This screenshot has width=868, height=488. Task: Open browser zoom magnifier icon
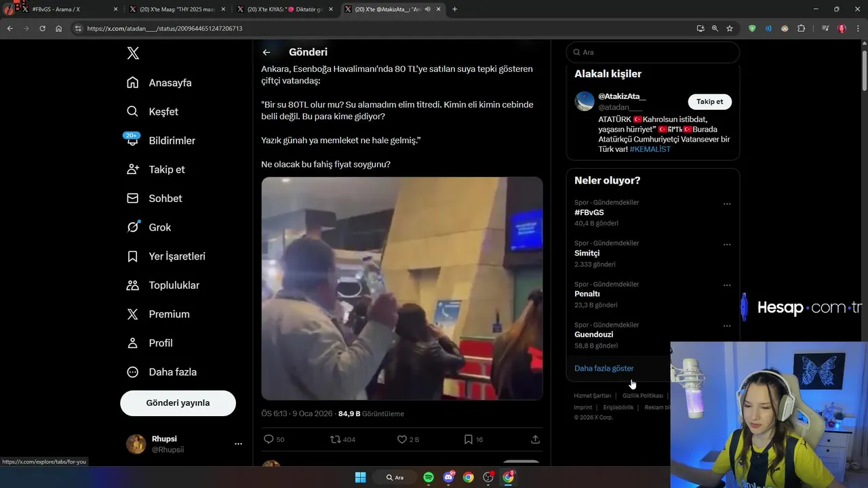(715, 28)
